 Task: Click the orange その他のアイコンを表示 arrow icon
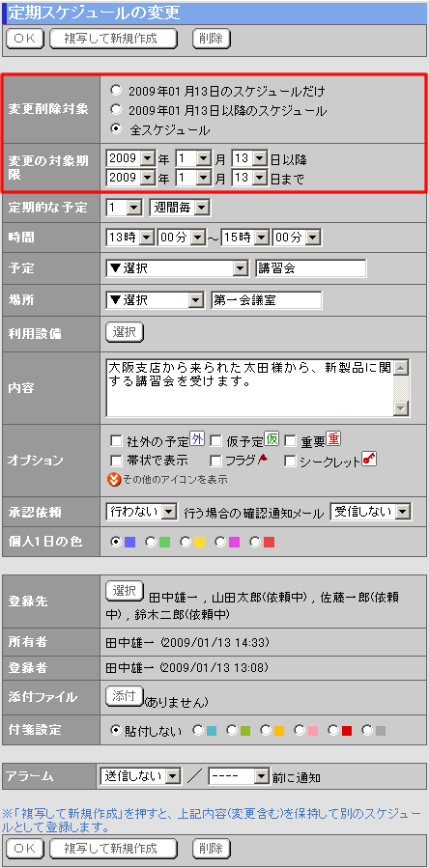pos(114,480)
